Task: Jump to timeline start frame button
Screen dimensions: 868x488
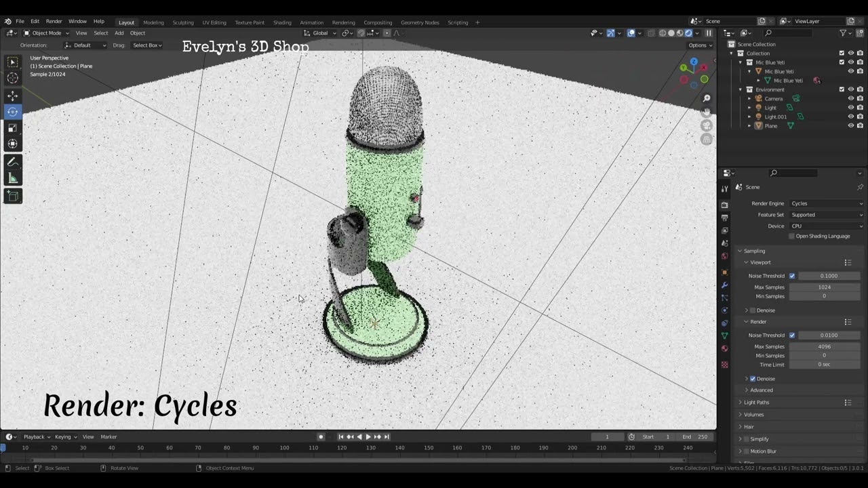Action: tap(341, 437)
